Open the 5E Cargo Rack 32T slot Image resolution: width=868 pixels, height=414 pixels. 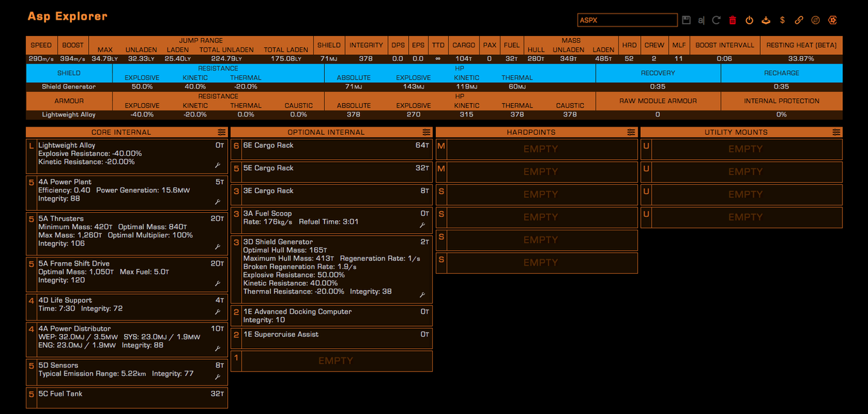(x=332, y=172)
